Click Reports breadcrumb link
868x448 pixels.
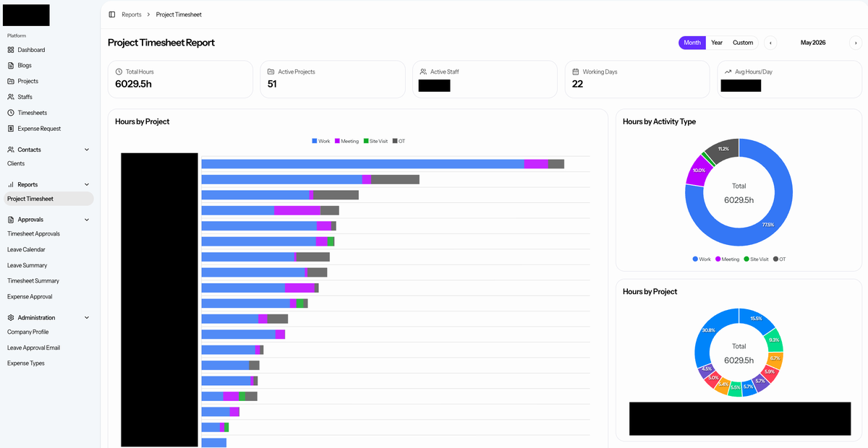(132, 14)
